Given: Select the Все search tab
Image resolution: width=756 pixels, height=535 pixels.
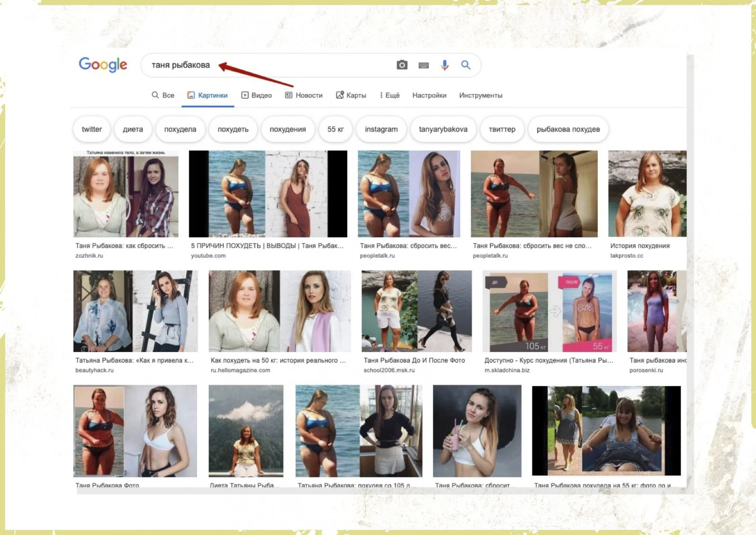Looking at the screenshot, I should click(x=163, y=95).
